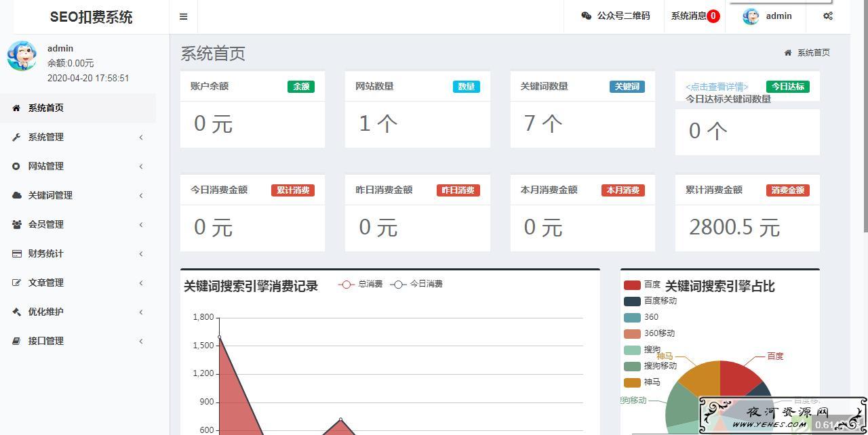
Task: Click the wrench icon for 系统管理
Action: [16, 137]
